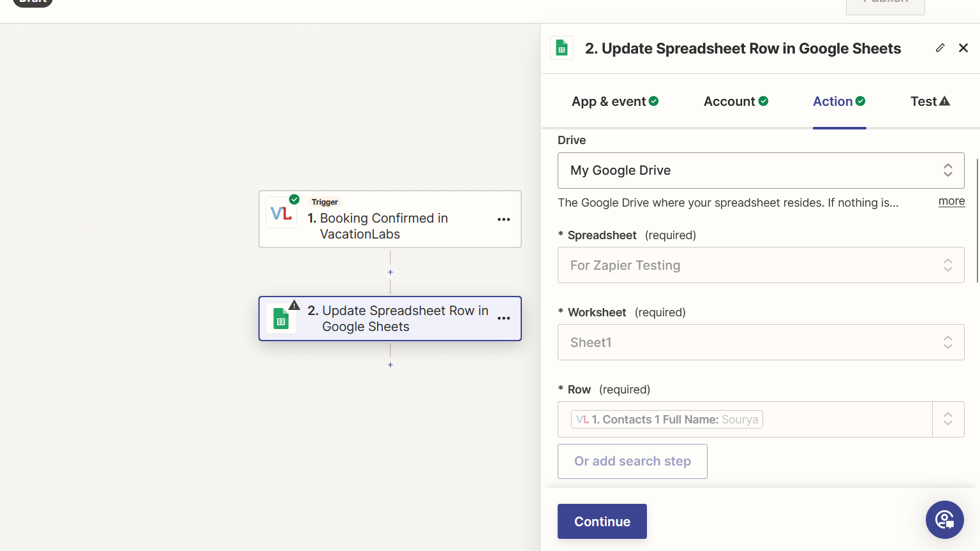
Task: Open the Spreadsheet dropdown
Action: point(761,265)
